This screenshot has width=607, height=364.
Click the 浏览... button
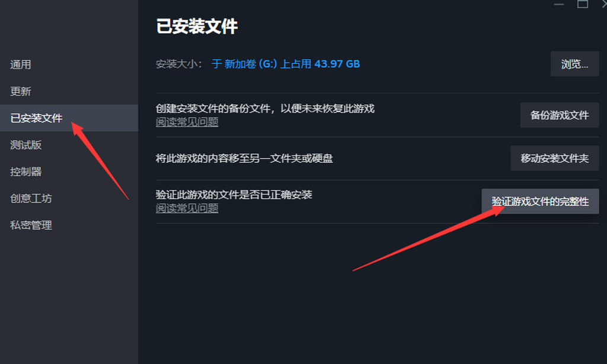click(574, 64)
